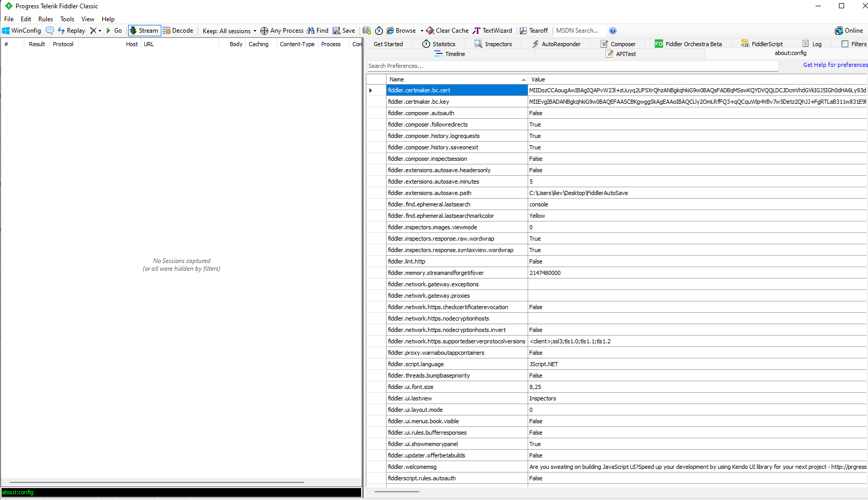Click the camera screenshot icon in the toolbar
Screen dimensions: 868x500
[x=367, y=31]
